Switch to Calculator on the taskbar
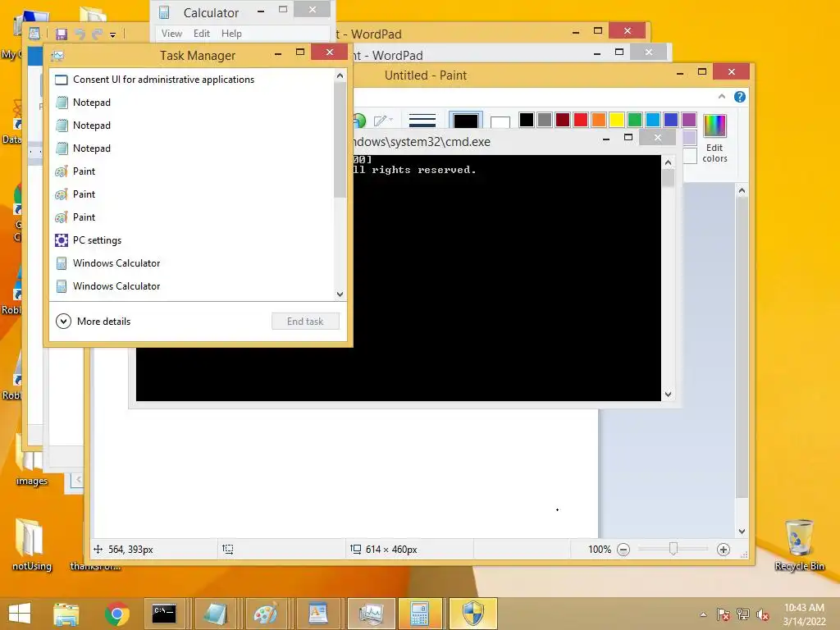Screen dimensions: 840x630 [421, 614]
